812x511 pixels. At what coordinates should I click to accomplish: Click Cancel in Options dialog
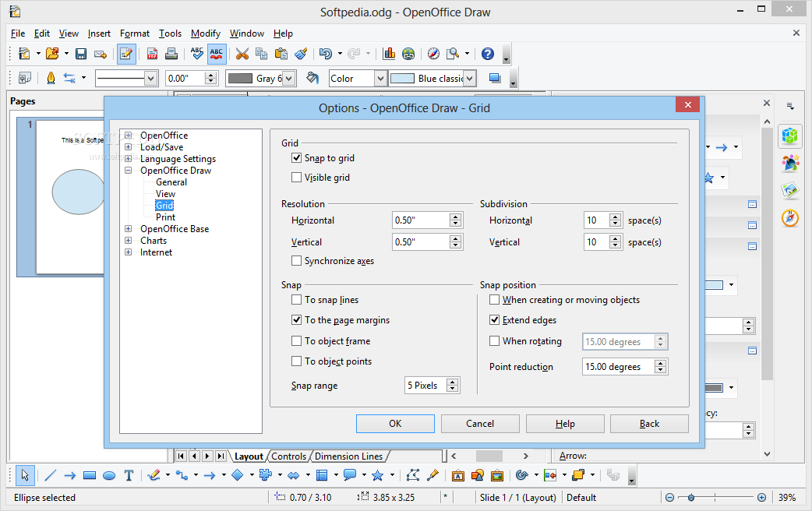click(480, 424)
